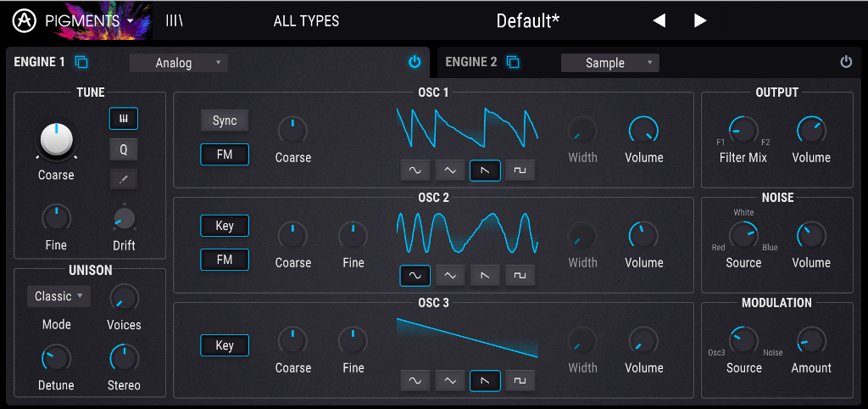Toggle FM on OSC 1

[x=225, y=154]
